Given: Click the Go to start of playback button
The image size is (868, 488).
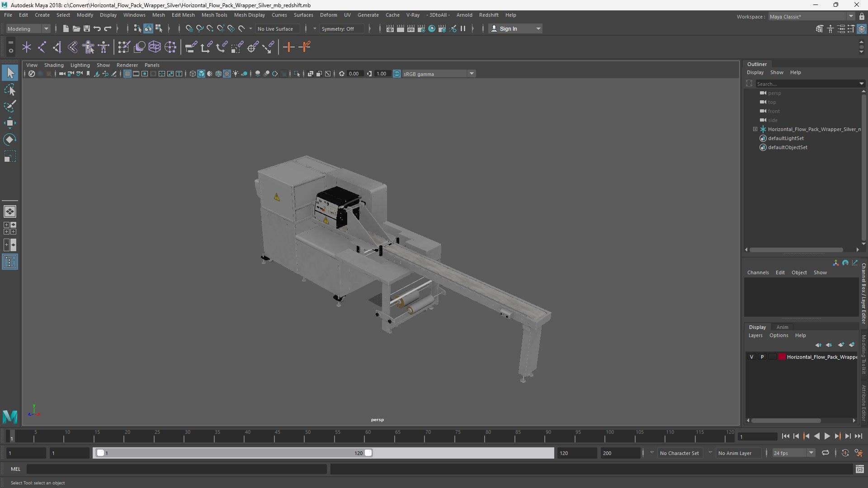Looking at the screenshot, I should coord(785,436).
